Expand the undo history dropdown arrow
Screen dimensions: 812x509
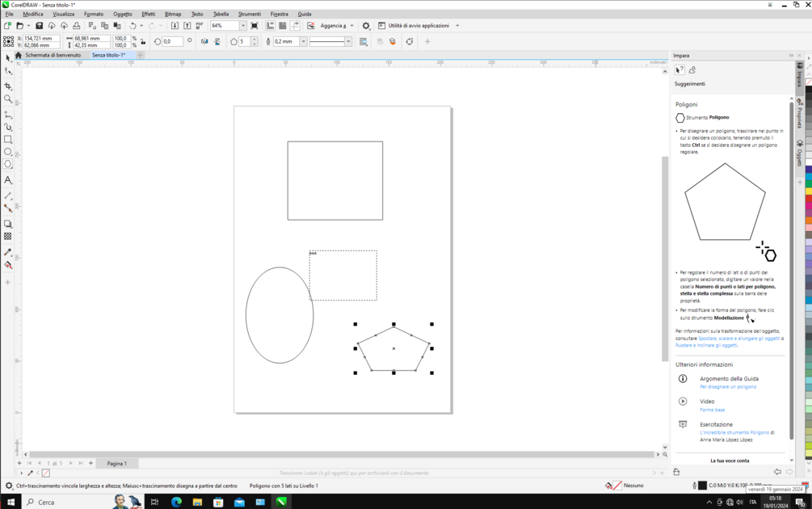(141, 25)
